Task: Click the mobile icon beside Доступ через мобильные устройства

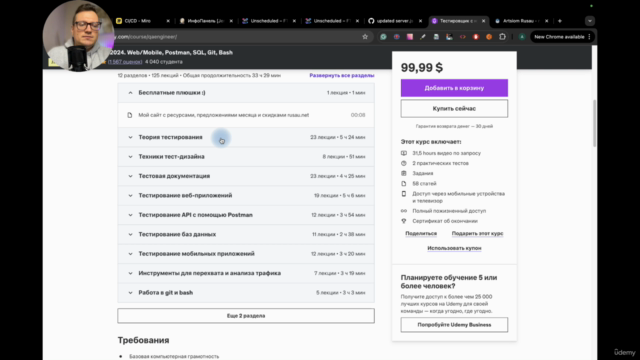Action: [x=404, y=194]
